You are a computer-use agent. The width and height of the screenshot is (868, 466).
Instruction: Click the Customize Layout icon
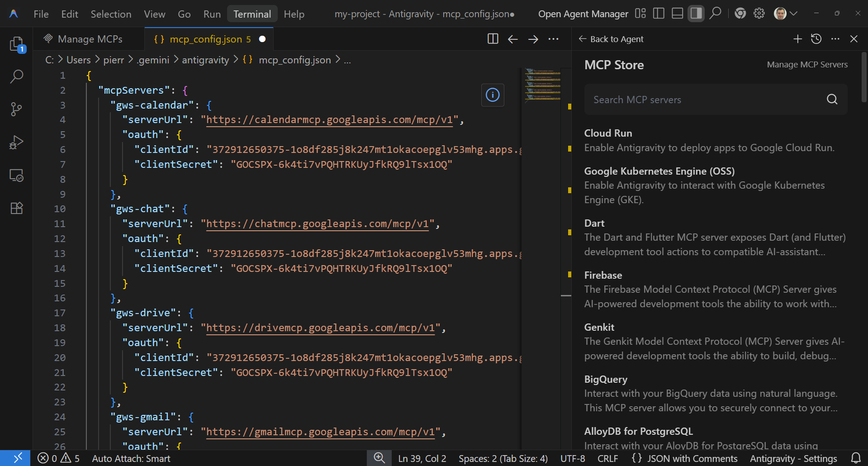(640, 14)
